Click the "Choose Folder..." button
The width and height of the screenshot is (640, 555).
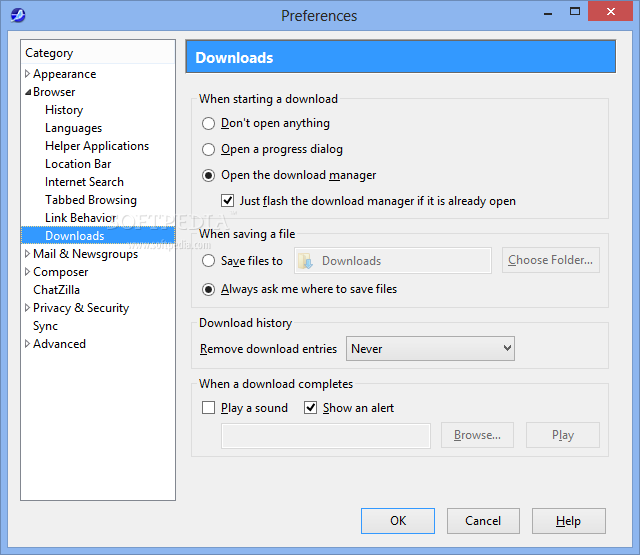pyautogui.click(x=551, y=260)
